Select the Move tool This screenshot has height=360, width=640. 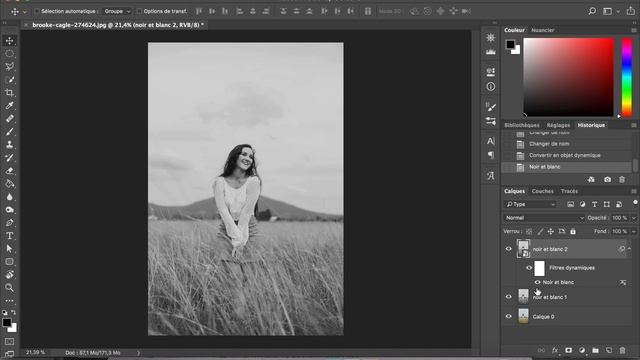pyautogui.click(x=9, y=41)
